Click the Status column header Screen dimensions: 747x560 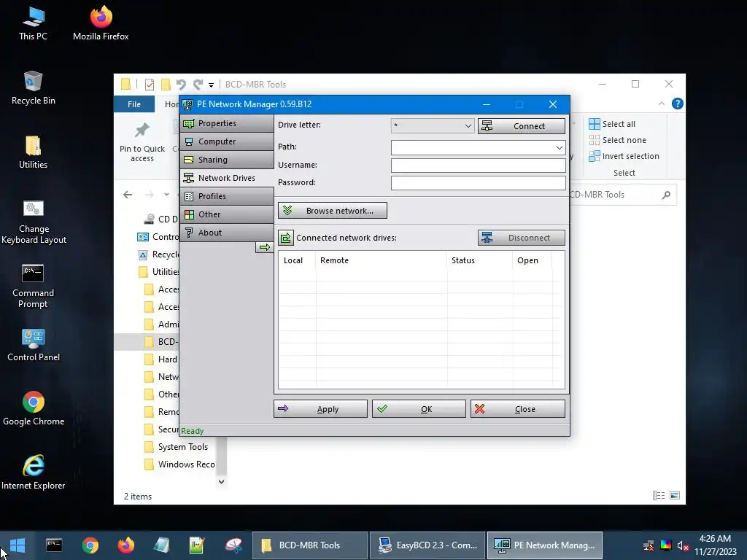point(480,260)
